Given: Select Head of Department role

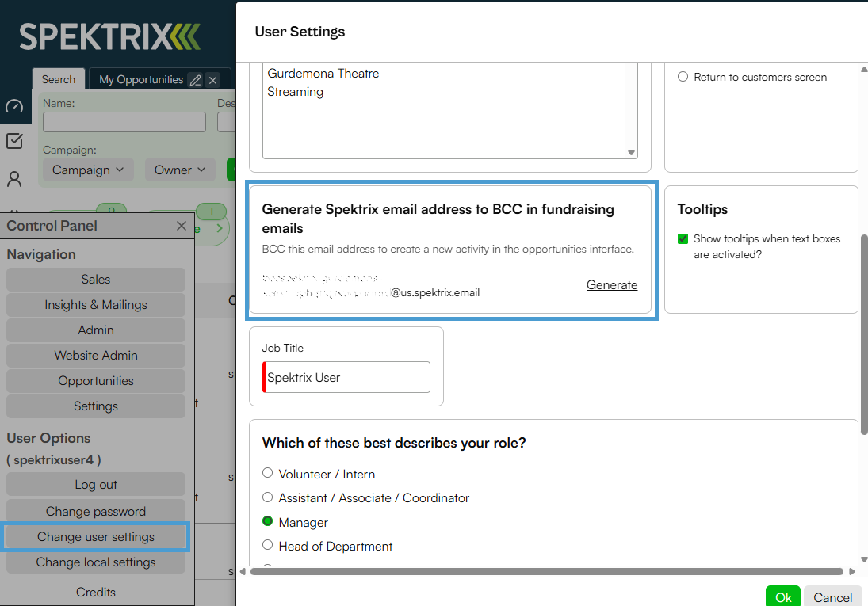Looking at the screenshot, I should coord(268,545).
